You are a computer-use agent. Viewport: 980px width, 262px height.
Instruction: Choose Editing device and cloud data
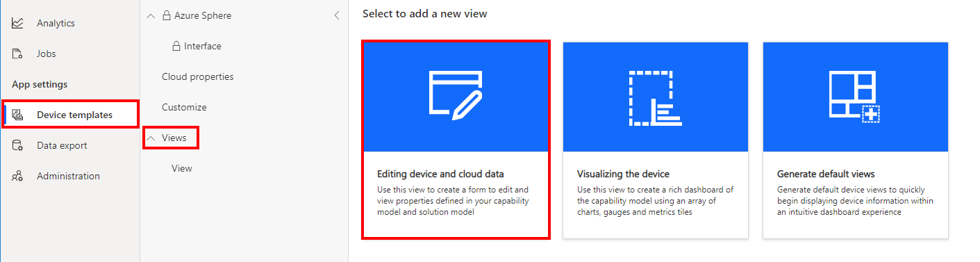tap(456, 140)
